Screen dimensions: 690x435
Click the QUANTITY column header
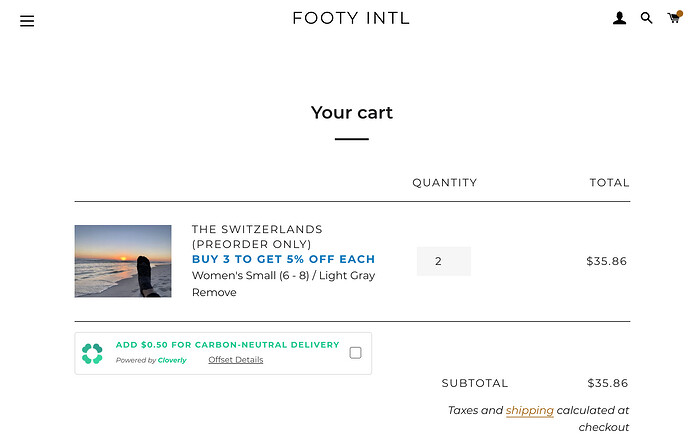coord(444,183)
